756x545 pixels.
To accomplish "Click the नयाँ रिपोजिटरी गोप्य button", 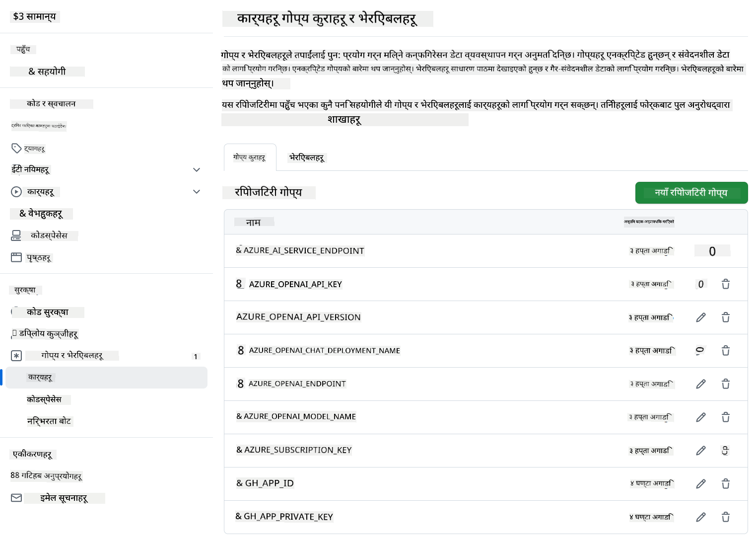I will pos(691,193).
